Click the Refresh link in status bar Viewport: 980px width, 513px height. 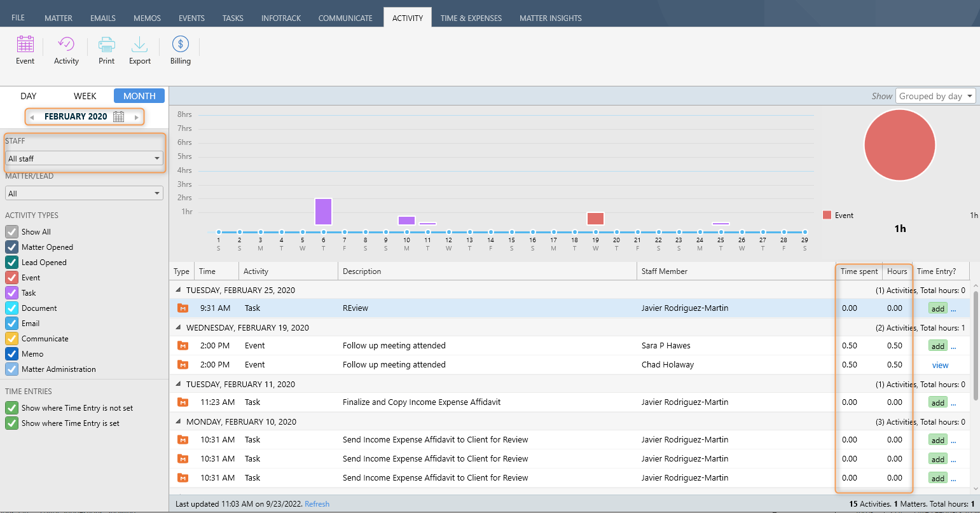[317, 504]
